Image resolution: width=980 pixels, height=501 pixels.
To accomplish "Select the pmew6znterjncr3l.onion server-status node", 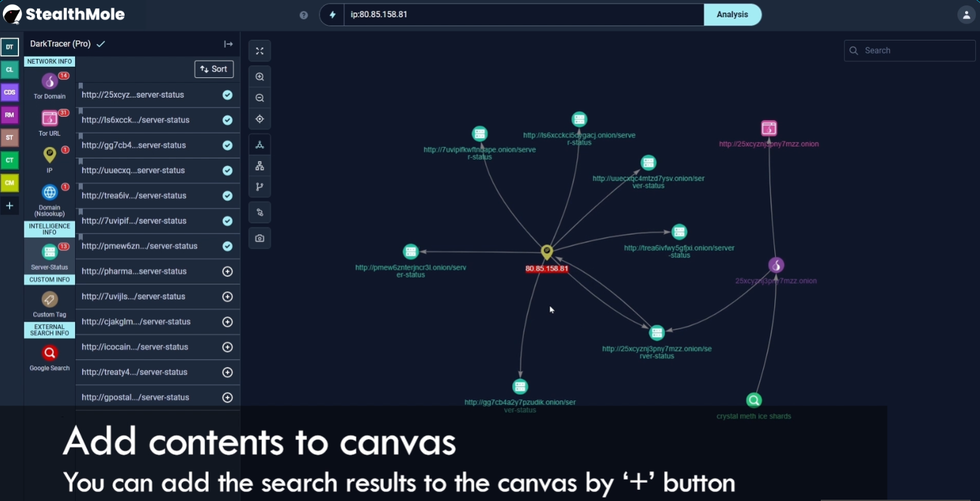I will pyautogui.click(x=411, y=251).
